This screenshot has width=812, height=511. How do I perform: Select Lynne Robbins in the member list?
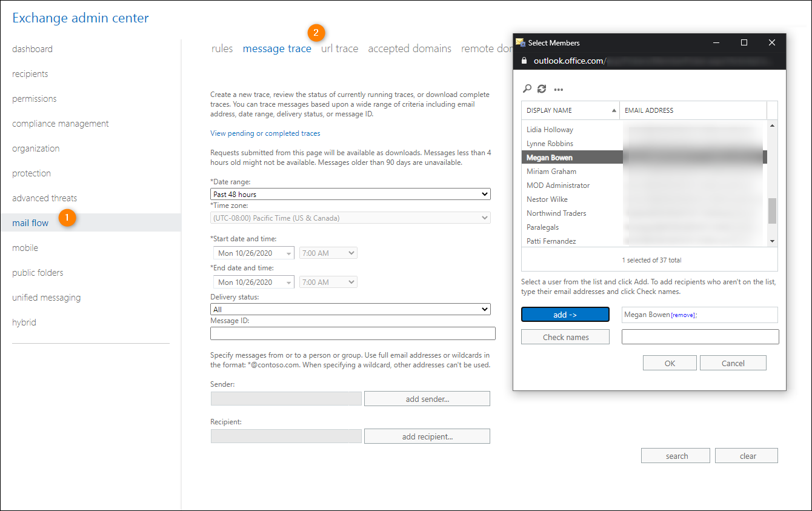[x=550, y=144]
